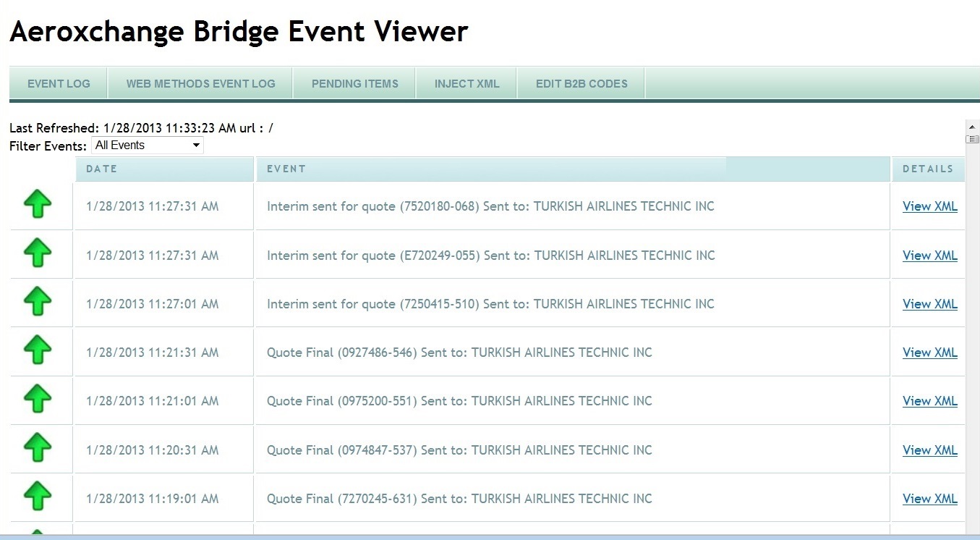Click the green arrow for quote 7520180-068
The width and height of the screenshot is (980, 540).
pyautogui.click(x=38, y=204)
